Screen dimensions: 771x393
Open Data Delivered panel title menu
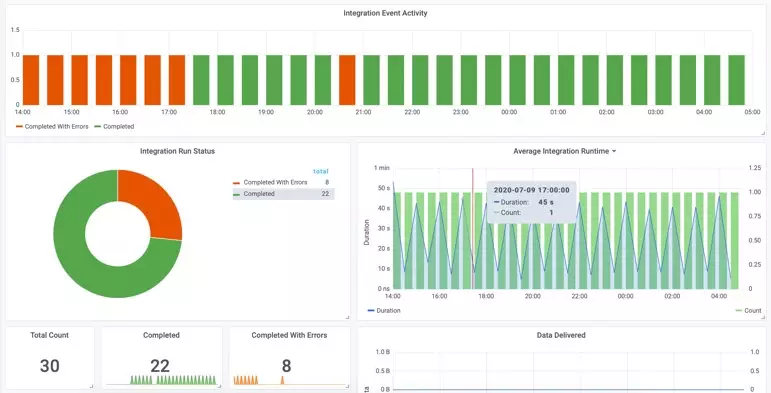561,335
